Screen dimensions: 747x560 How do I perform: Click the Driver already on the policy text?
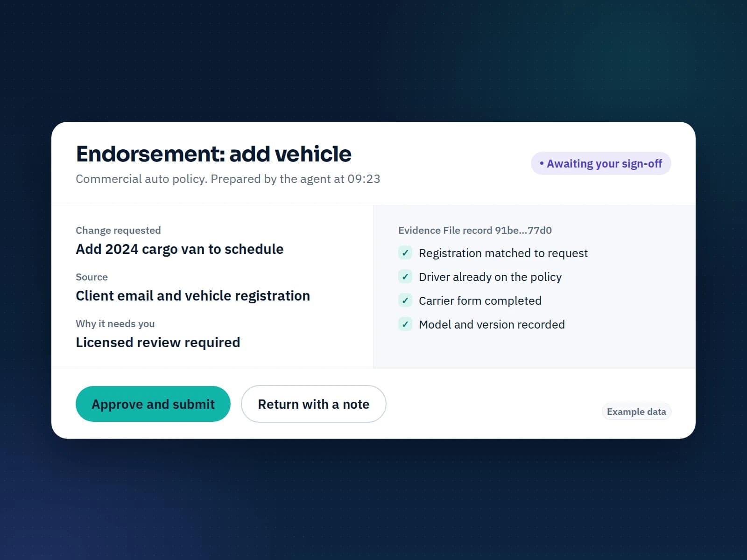(490, 277)
